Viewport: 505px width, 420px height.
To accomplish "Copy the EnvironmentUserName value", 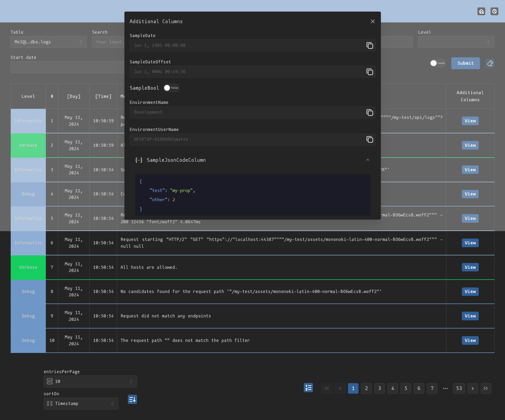I will 370,139.
